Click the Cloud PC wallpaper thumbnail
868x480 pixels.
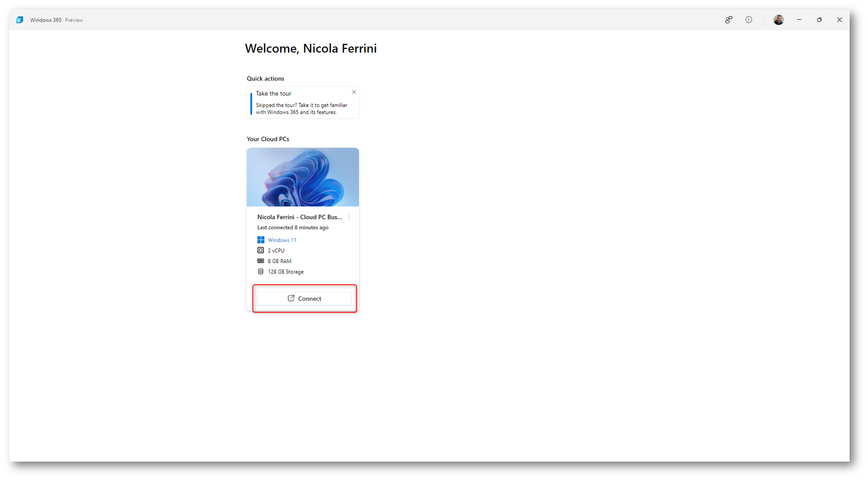coord(303,177)
